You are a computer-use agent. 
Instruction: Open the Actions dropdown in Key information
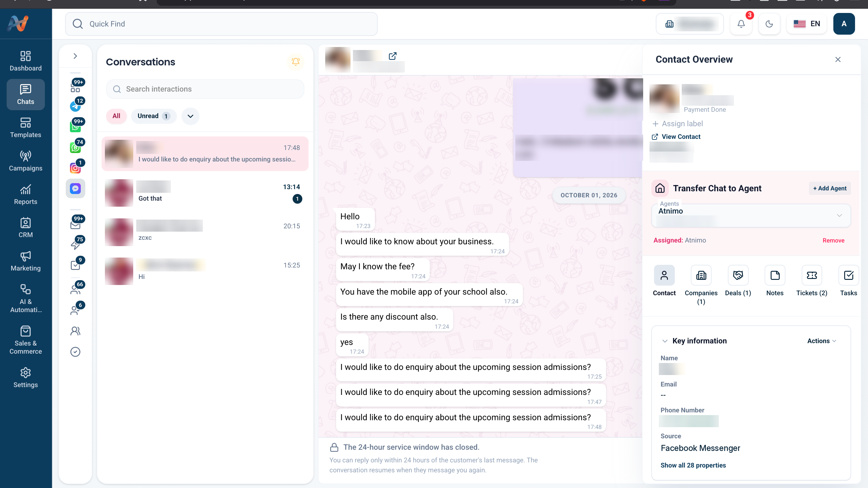822,341
